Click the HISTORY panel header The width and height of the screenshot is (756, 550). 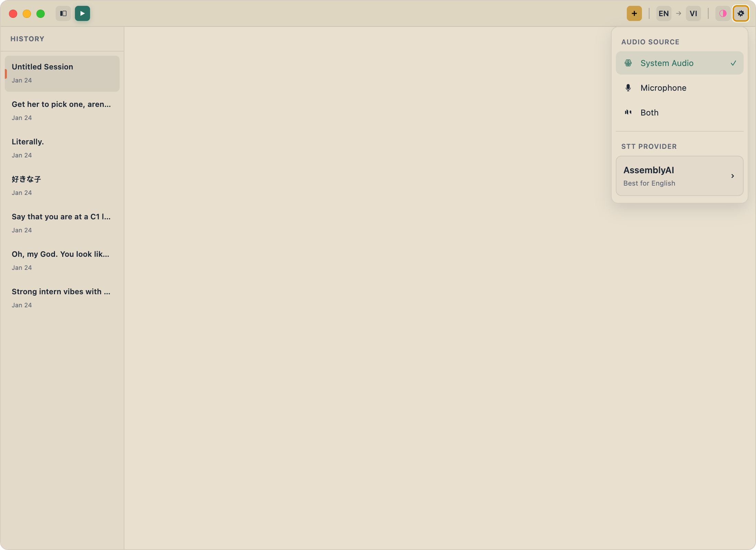click(27, 39)
